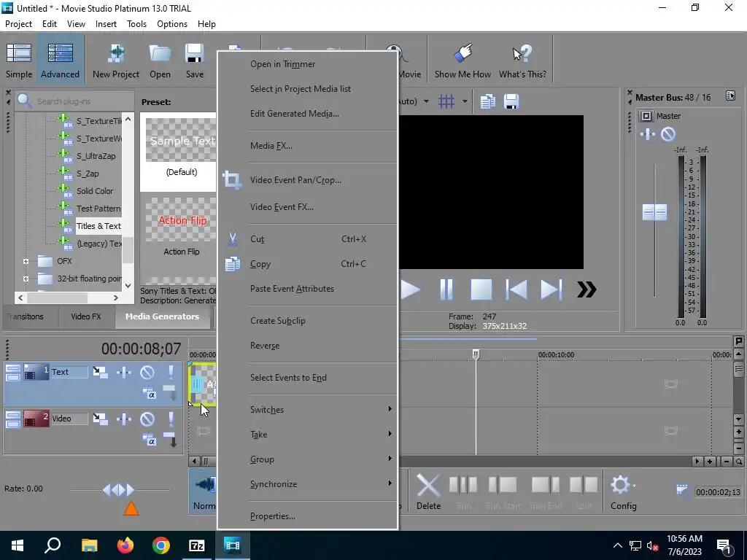The image size is (747, 560).
Task: Open the Master bus output icon
Action: [646, 116]
